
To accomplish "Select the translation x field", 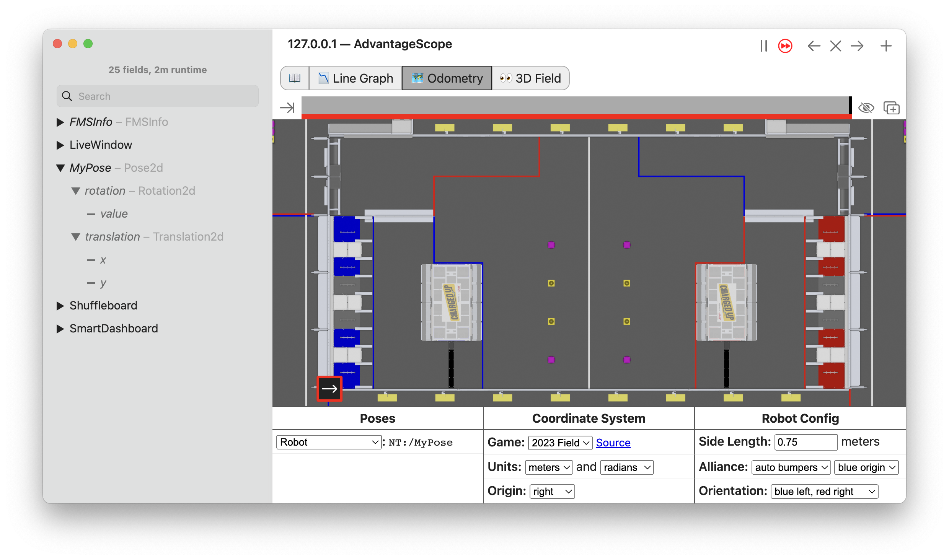I will pos(103,260).
